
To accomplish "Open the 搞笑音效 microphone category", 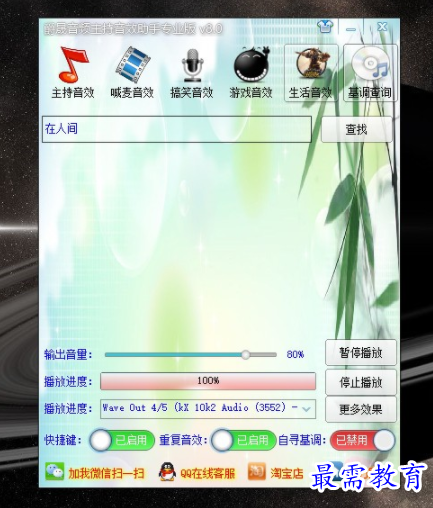I will pyautogui.click(x=191, y=73).
